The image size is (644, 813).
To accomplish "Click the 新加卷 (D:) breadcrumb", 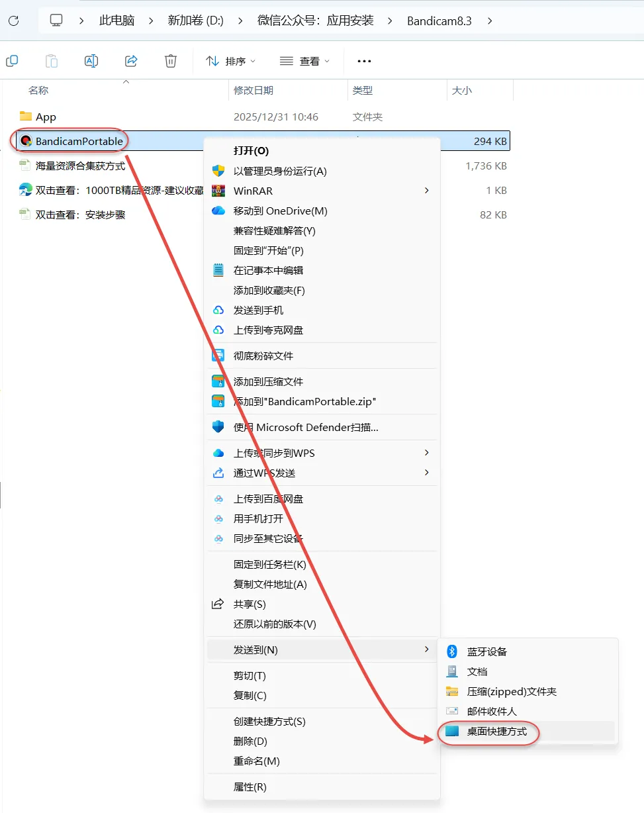I will pos(196,21).
